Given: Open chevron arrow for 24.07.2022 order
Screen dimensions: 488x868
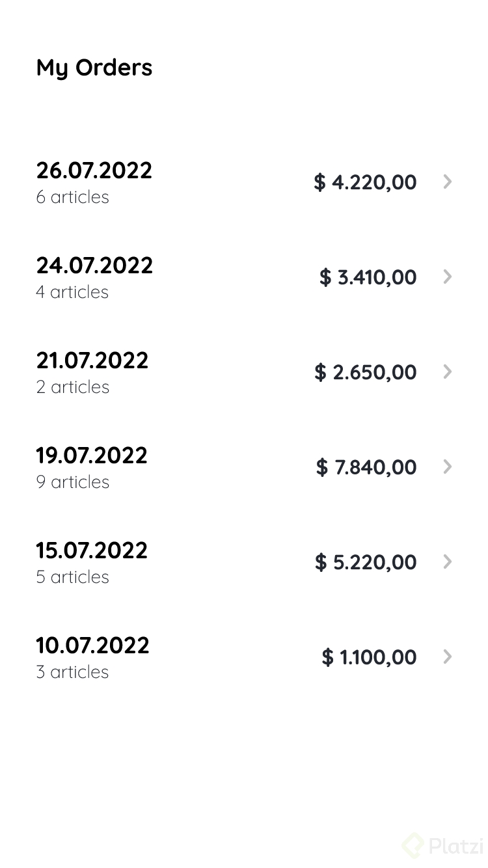Looking at the screenshot, I should point(448,277).
